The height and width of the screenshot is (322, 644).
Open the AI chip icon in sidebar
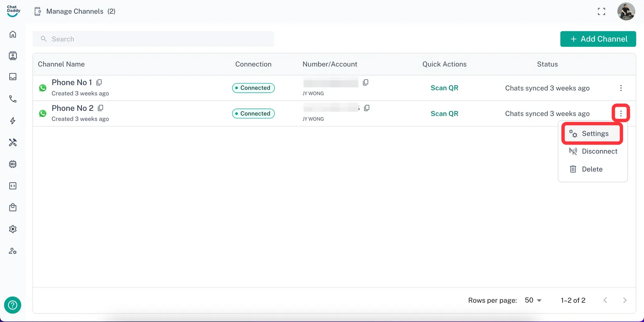(x=13, y=164)
